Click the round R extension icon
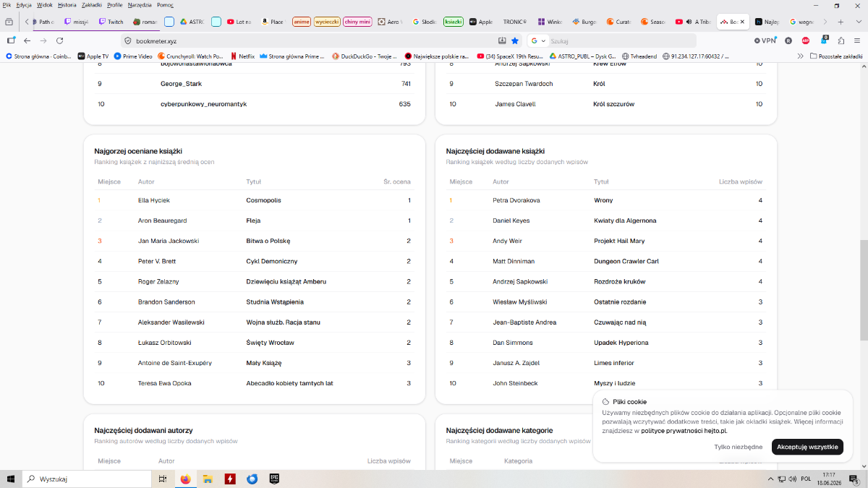 coord(788,40)
